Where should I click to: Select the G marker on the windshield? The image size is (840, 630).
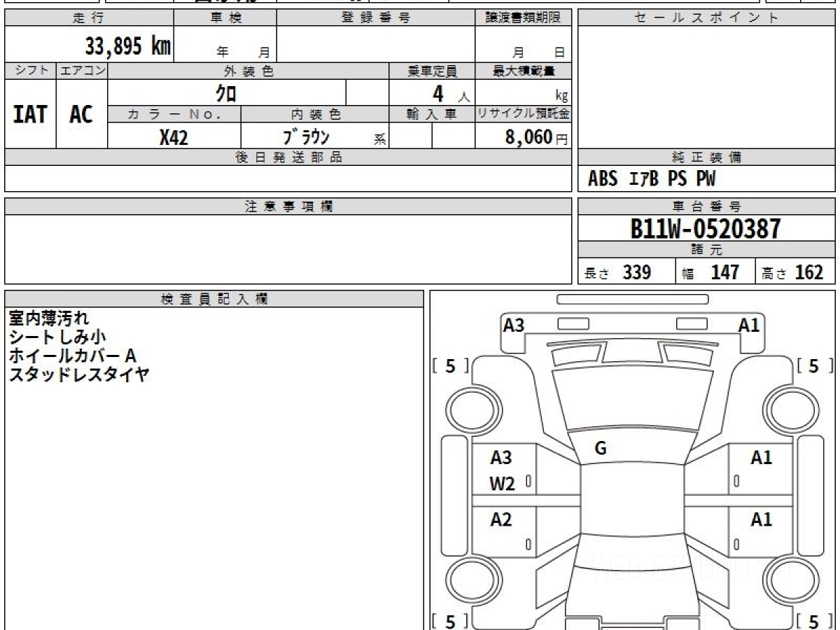point(600,449)
